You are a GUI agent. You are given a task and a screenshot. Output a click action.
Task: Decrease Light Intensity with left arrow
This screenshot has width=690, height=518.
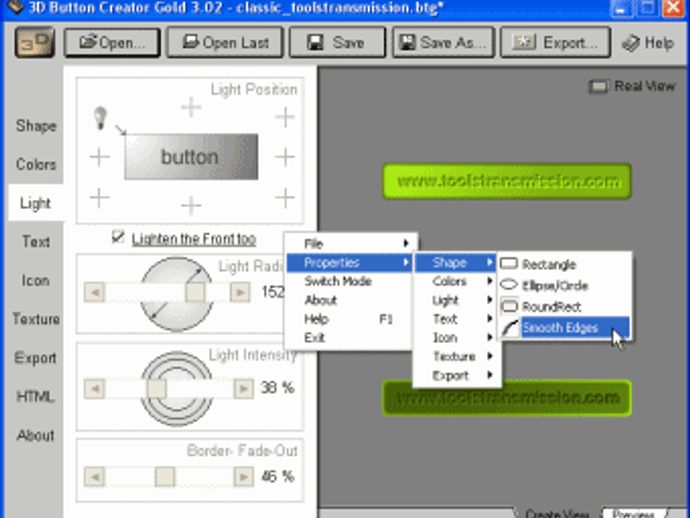pos(95,389)
